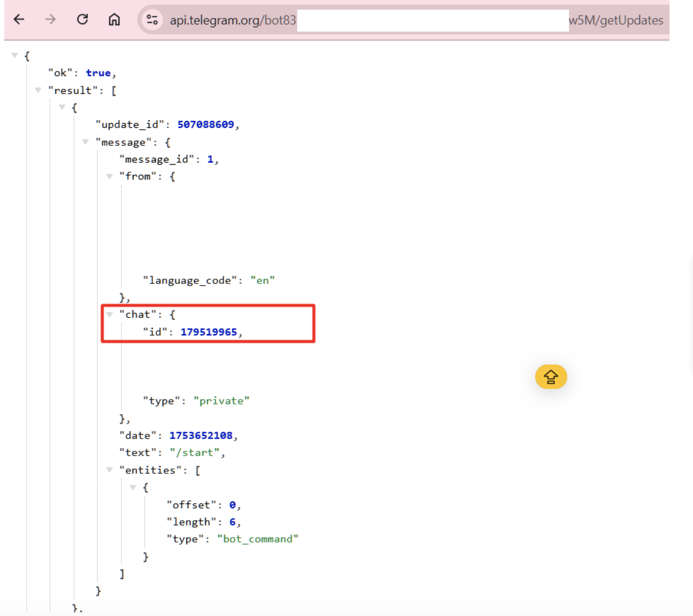Click the date value 1753652108
The height and width of the screenshot is (616, 693).
[201, 435]
